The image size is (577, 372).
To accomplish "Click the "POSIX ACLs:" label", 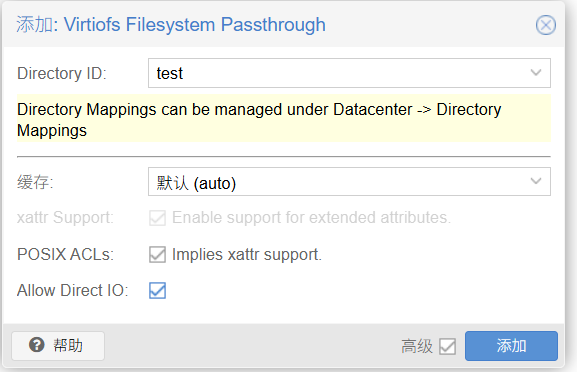I will pyautogui.click(x=66, y=255).
